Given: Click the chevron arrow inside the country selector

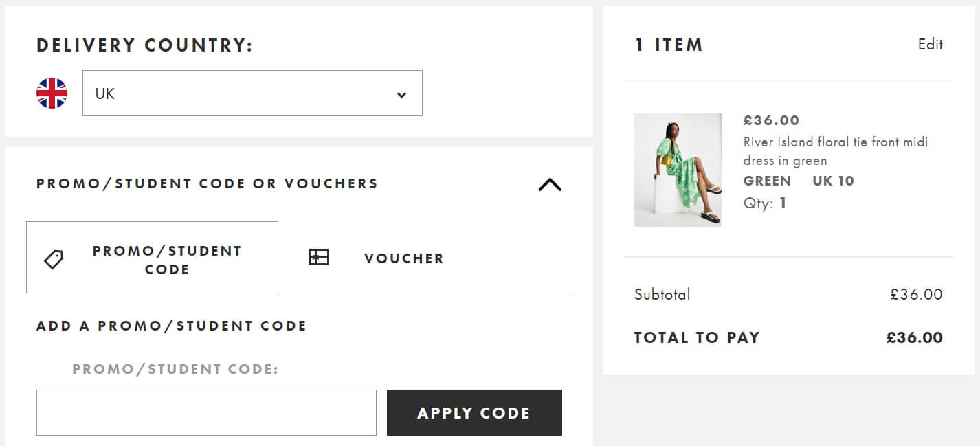Looking at the screenshot, I should point(402,93).
